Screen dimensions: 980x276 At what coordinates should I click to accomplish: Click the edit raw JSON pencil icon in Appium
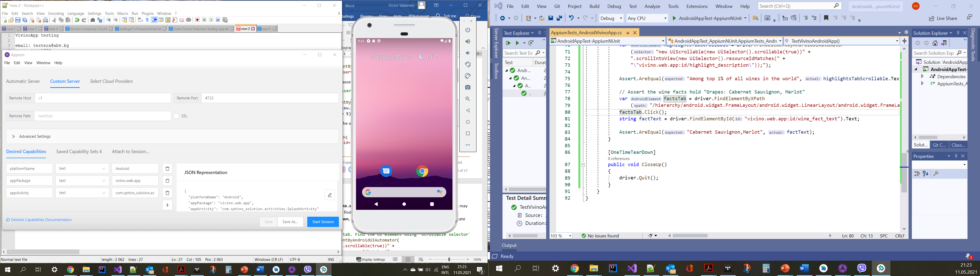pos(329,195)
